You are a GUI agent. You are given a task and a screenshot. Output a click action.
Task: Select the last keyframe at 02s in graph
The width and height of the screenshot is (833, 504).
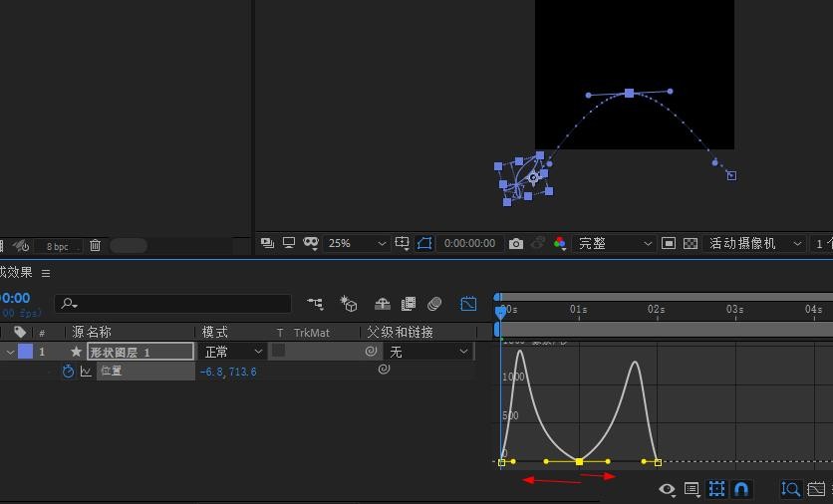[x=658, y=462]
